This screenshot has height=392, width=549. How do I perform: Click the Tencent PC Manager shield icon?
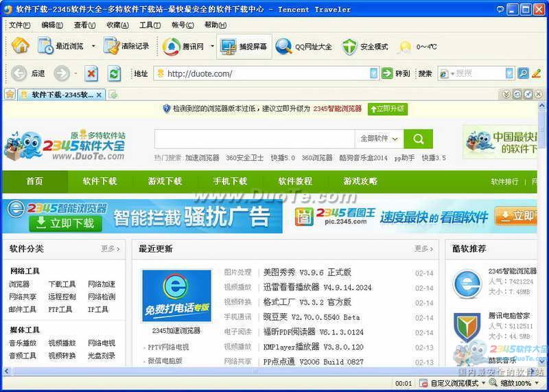467,328
